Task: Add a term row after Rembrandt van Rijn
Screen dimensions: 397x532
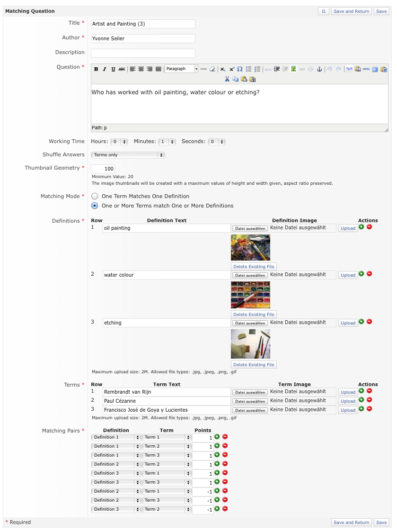Action: click(x=362, y=391)
